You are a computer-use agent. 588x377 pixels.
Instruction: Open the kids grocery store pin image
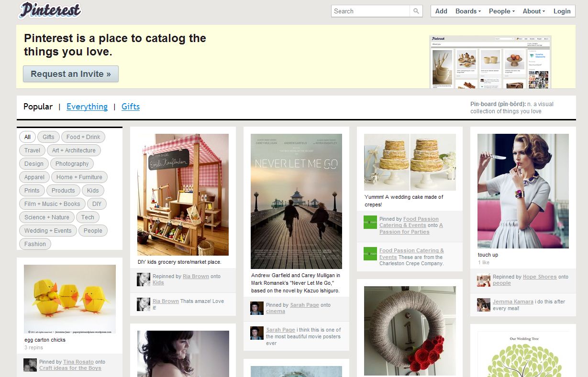click(x=183, y=195)
